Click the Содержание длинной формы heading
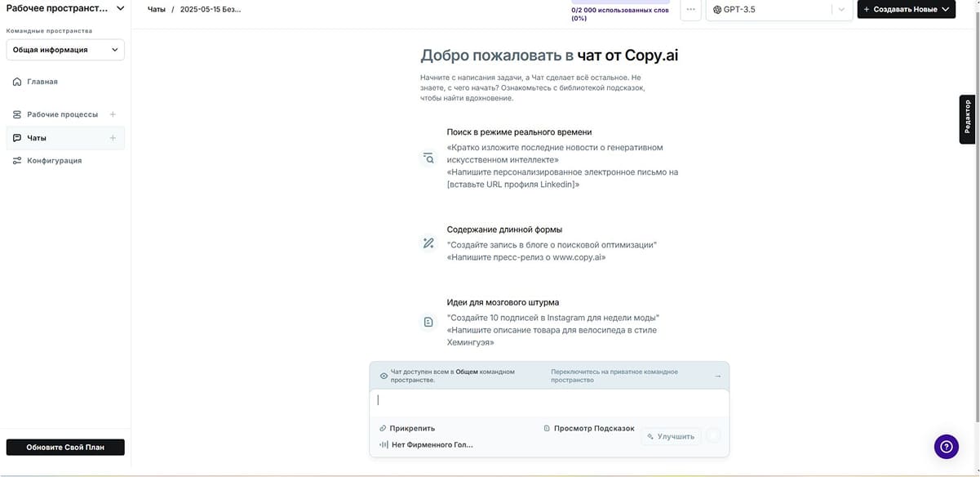Screen dimensions: 980x477 (x=504, y=230)
